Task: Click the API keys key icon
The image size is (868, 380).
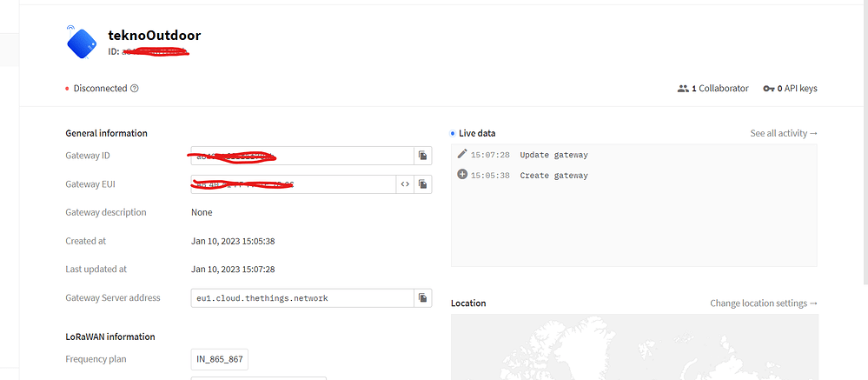Action: (768, 89)
